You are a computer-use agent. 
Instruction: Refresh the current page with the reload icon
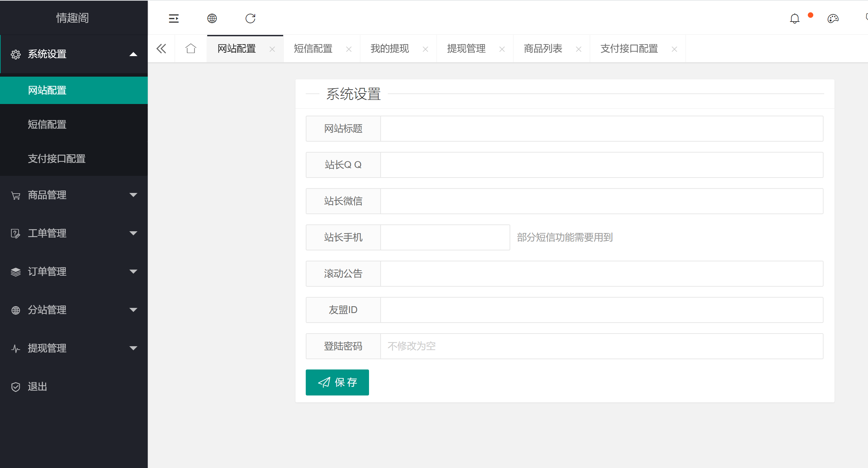[250, 18]
